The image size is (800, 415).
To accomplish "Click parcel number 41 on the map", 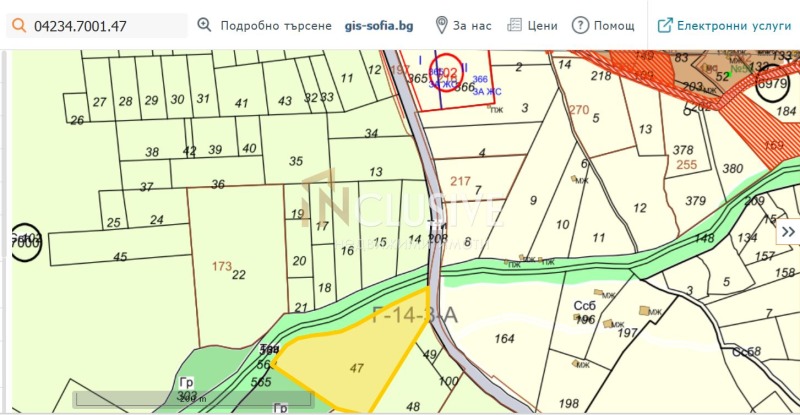I will pyautogui.click(x=241, y=103).
